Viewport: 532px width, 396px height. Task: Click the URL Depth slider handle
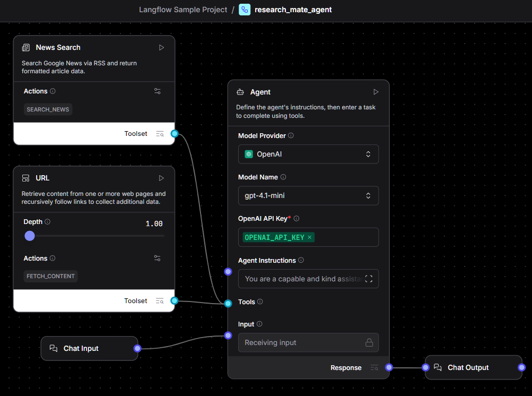point(30,236)
